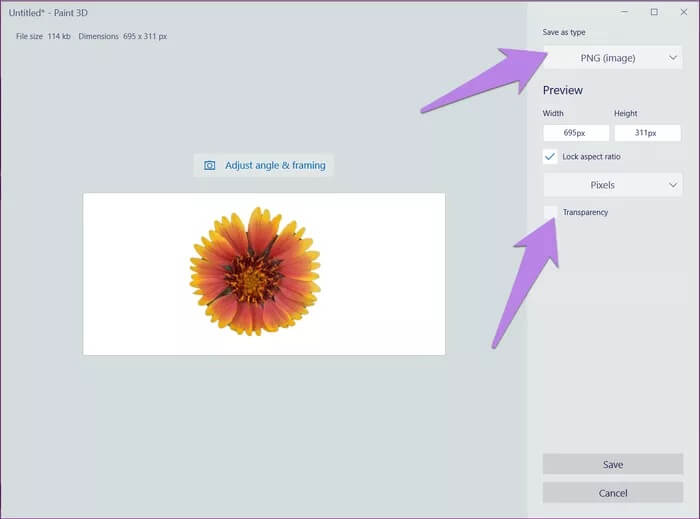Click the 'Preview' heading
Screen dimensions: 700x519
pos(562,90)
